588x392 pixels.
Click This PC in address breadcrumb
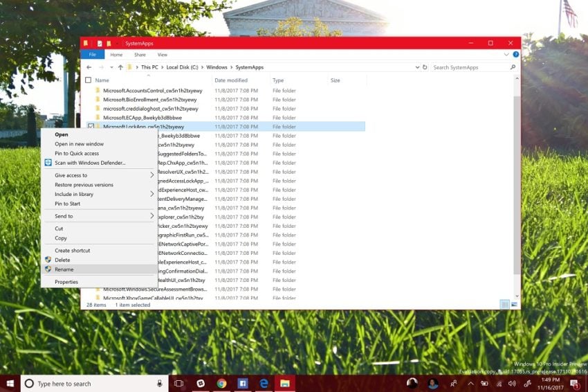click(149, 67)
